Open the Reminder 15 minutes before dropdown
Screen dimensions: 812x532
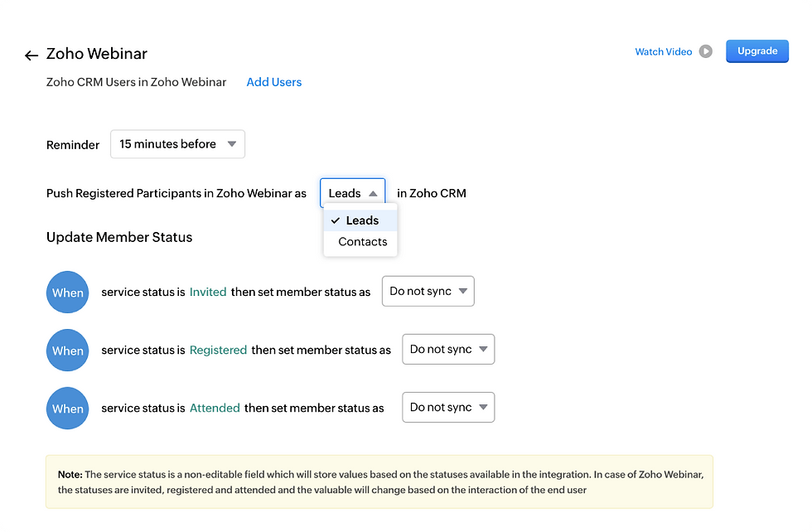click(x=177, y=144)
